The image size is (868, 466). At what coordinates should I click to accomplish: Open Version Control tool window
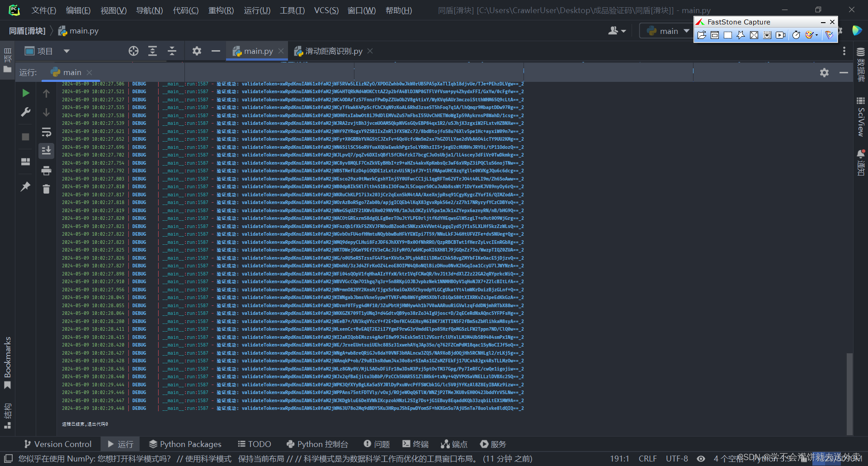click(58, 444)
